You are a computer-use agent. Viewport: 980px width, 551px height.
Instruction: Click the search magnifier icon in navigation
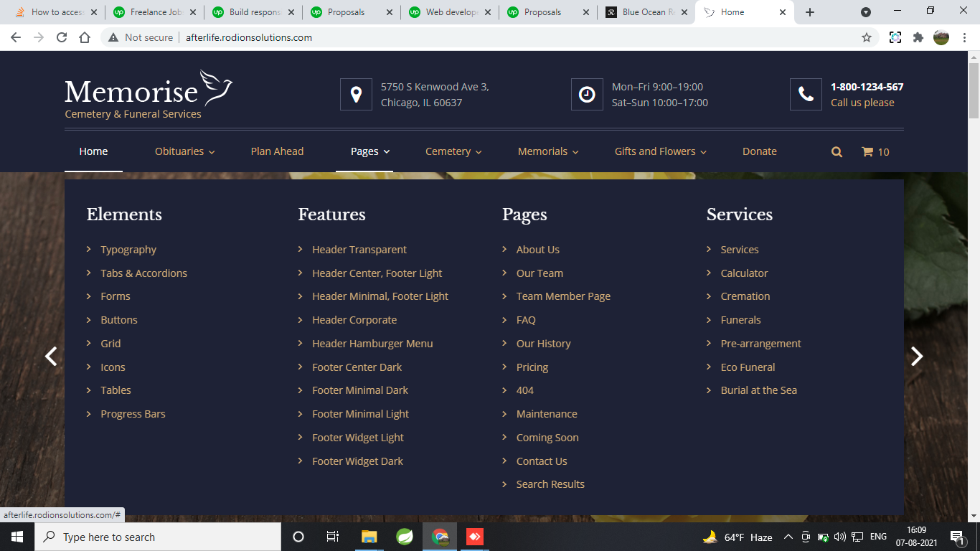click(837, 151)
